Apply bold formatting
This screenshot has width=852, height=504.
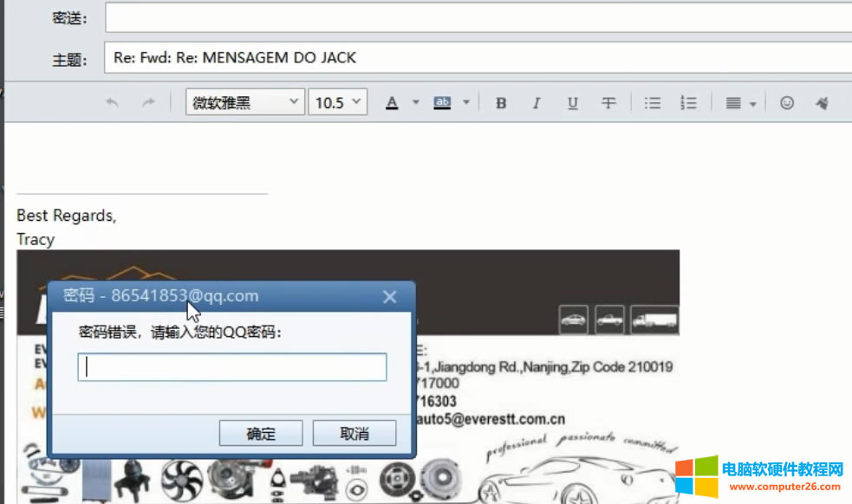coord(501,103)
